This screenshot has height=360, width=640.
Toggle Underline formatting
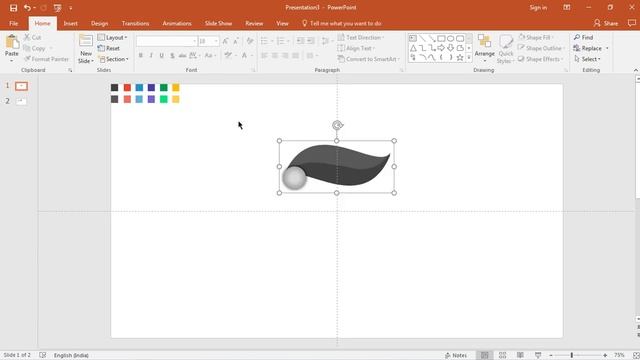162,56
